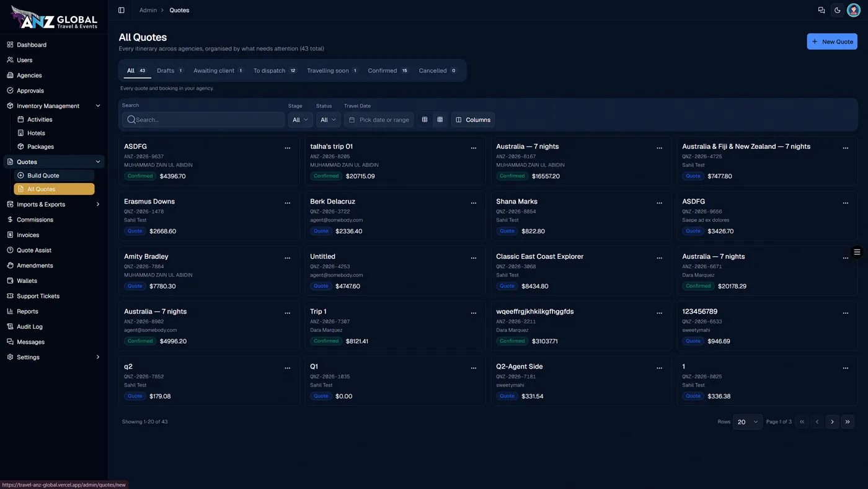Select the Awaiting client tab
Screen dimensions: 868x489
218,71
